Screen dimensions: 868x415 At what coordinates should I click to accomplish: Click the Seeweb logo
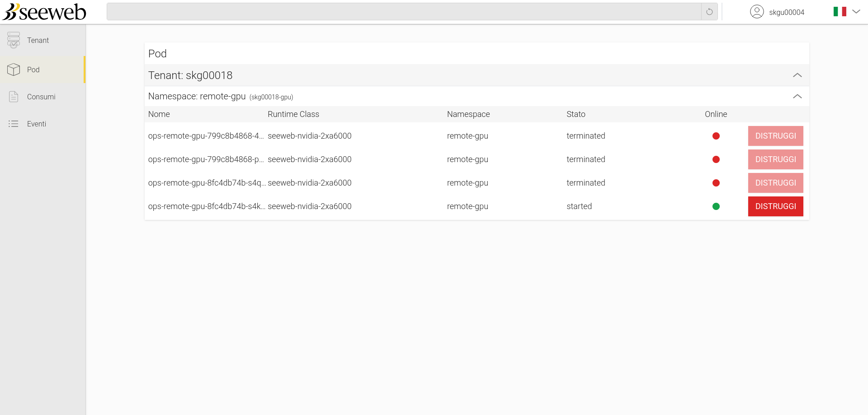point(44,12)
